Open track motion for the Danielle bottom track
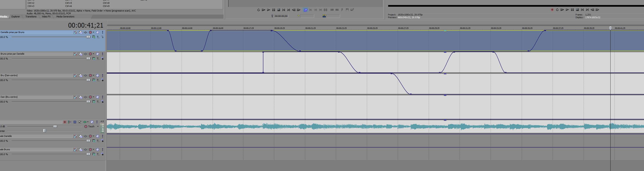 [80, 136]
